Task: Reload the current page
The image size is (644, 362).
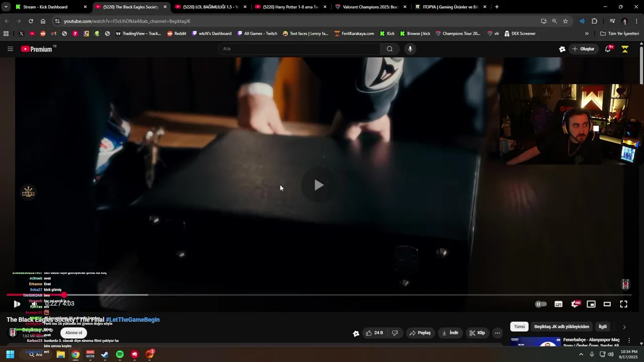Action: tap(31, 21)
